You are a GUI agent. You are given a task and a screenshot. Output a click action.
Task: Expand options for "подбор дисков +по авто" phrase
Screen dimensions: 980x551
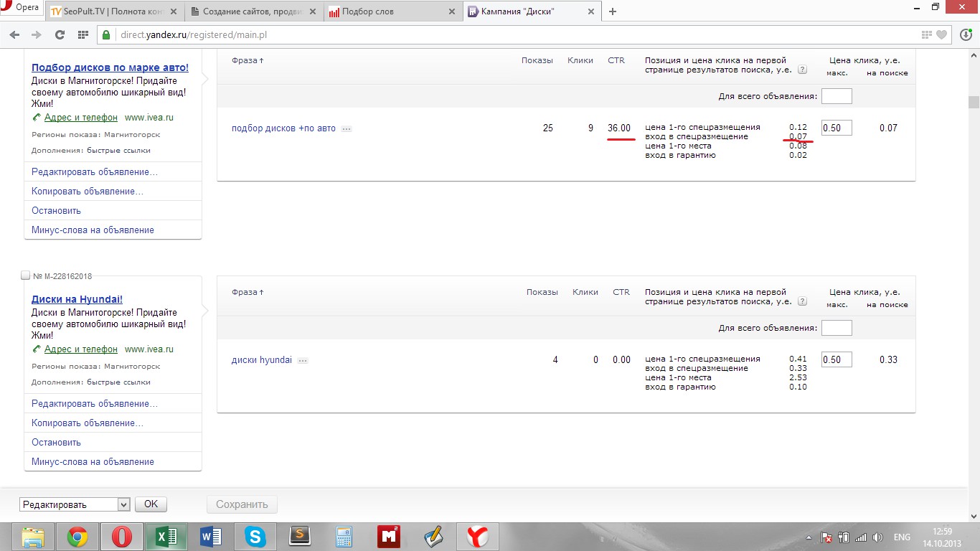click(347, 129)
